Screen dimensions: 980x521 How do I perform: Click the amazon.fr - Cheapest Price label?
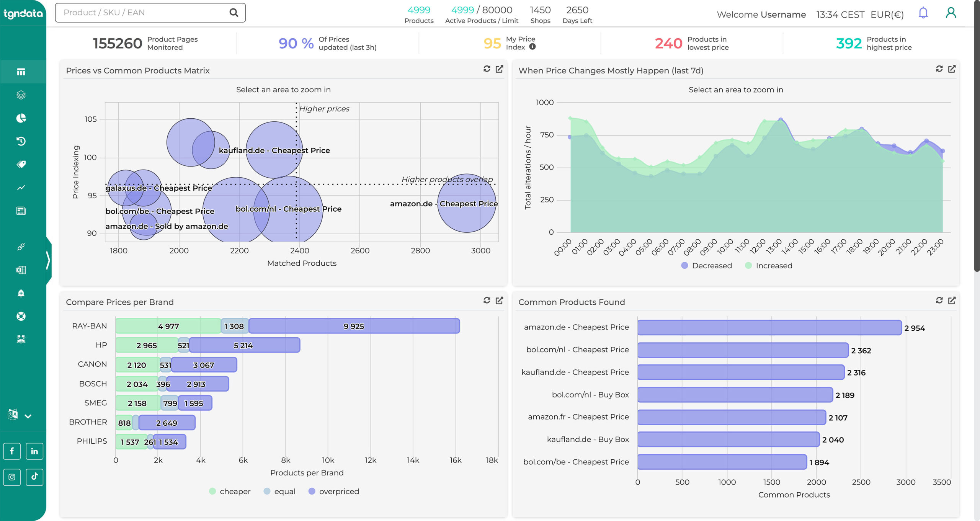pyautogui.click(x=578, y=416)
